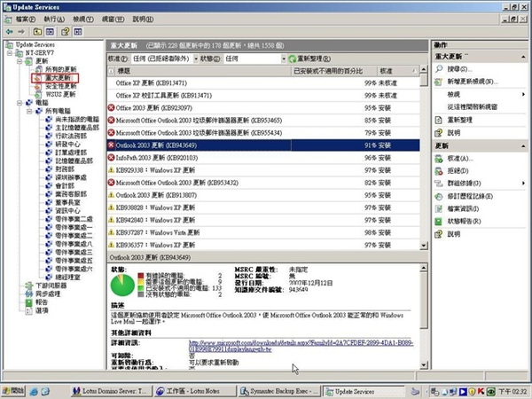Sort by the 標題 column header
The height and width of the screenshot is (399, 532).
pos(203,71)
